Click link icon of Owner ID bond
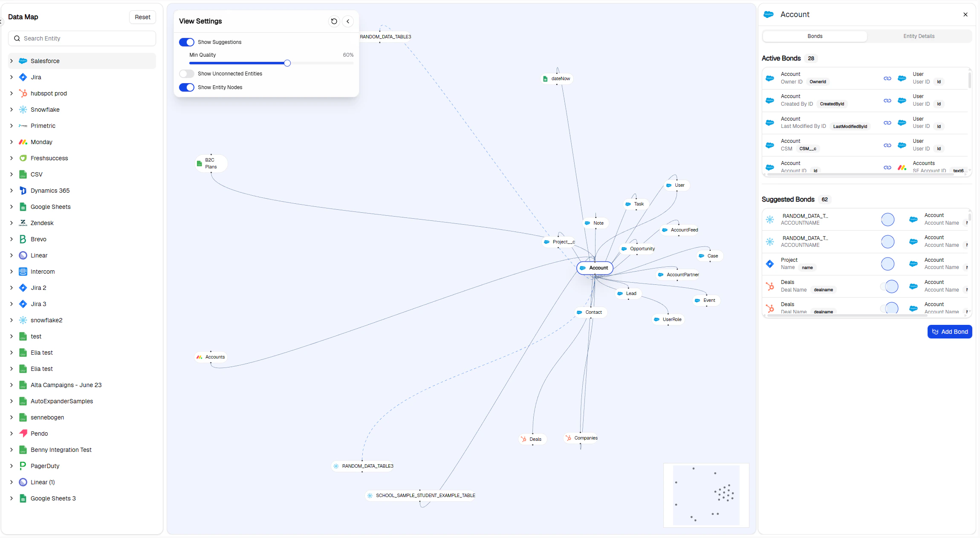The height and width of the screenshot is (538, 980). 887,78
